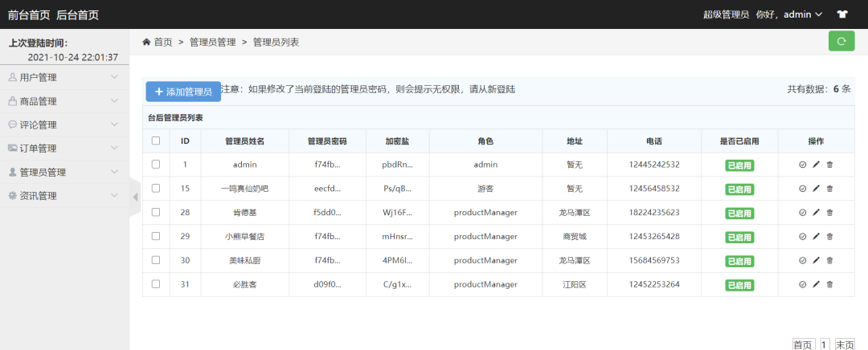Check the checkbox for ID 29 row
868x350 pixels.
pos(156,236)
